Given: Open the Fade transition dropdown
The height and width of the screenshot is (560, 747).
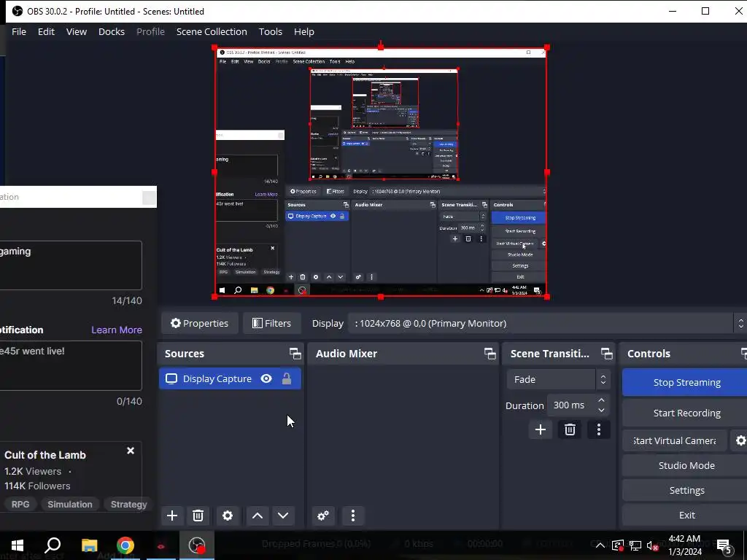Looking at the screenshot, I should (558, 379).
